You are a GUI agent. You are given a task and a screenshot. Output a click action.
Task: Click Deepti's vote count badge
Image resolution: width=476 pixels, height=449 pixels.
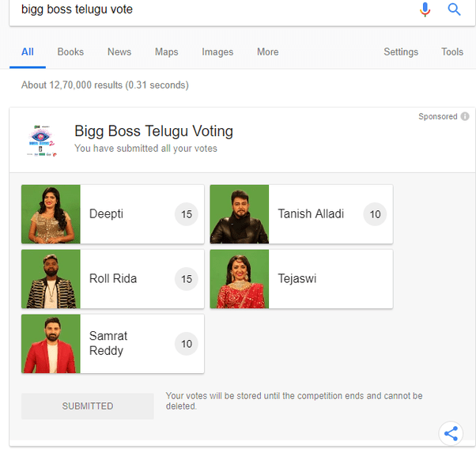[187, 214]
